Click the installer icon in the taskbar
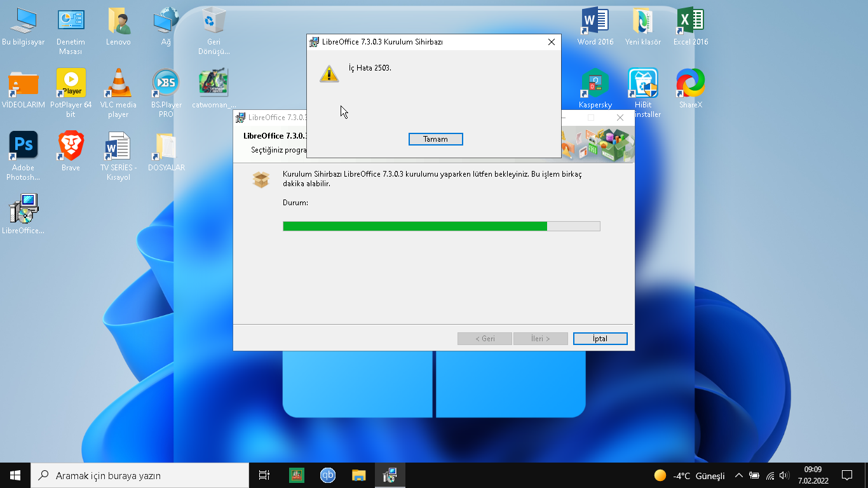This screenshot has width=868, height=488. 390,475
